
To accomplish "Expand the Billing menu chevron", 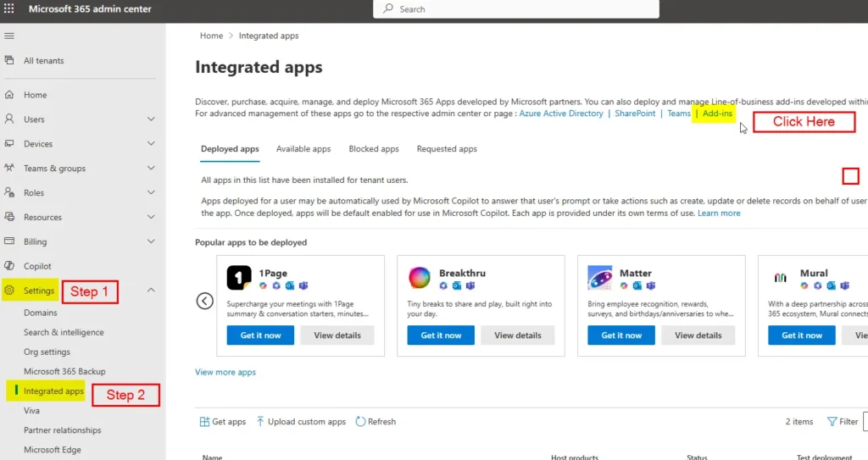I will pyautogui.click(x=151, y=241).
